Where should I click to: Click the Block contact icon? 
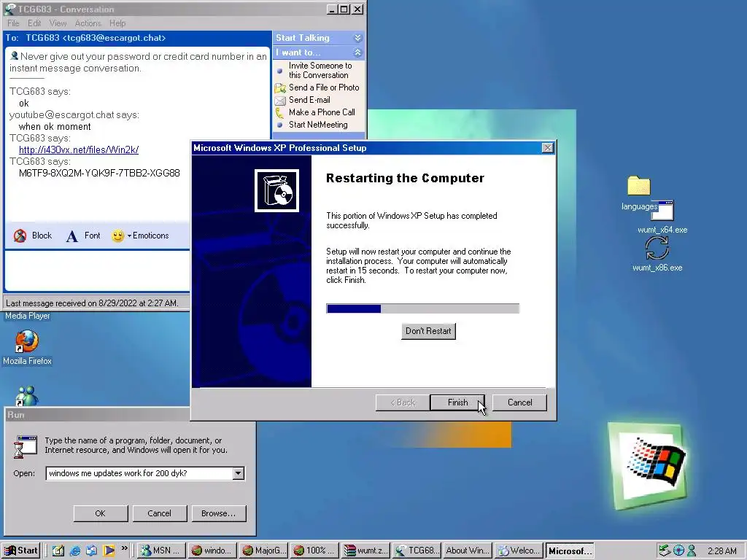coord(20,236)
